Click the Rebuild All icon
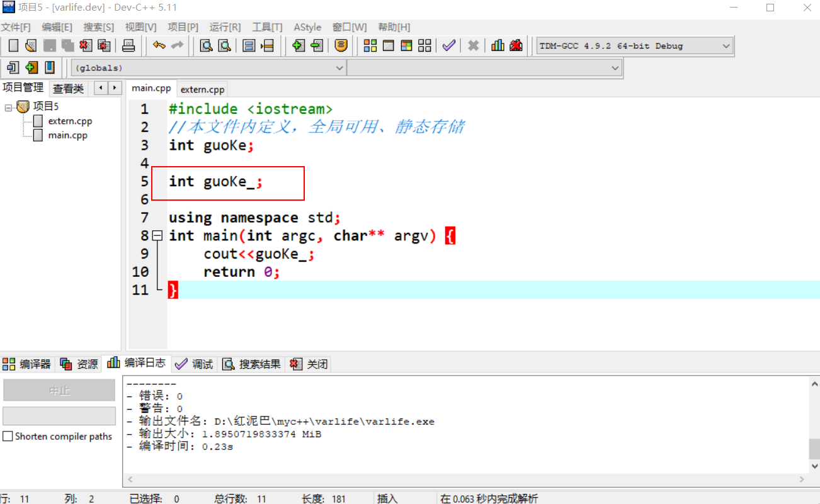The height and width of the screenshot is (504, 820). (x=424, y=45)
